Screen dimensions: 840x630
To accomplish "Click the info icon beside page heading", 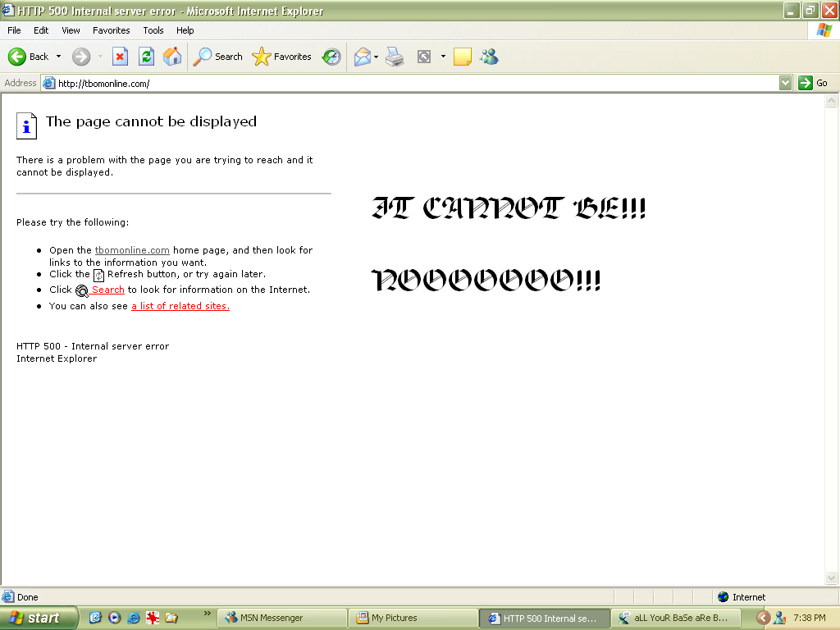I will tap(26, 126).
